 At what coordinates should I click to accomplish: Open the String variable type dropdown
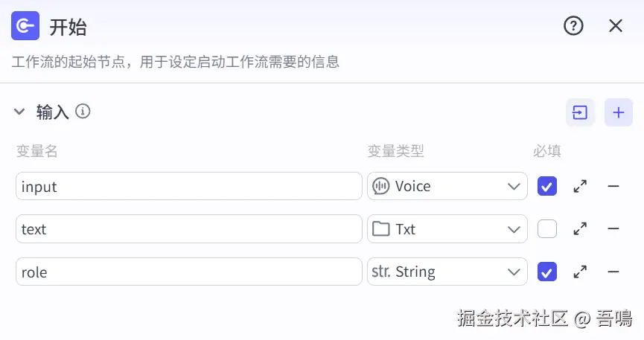point(447,272)
